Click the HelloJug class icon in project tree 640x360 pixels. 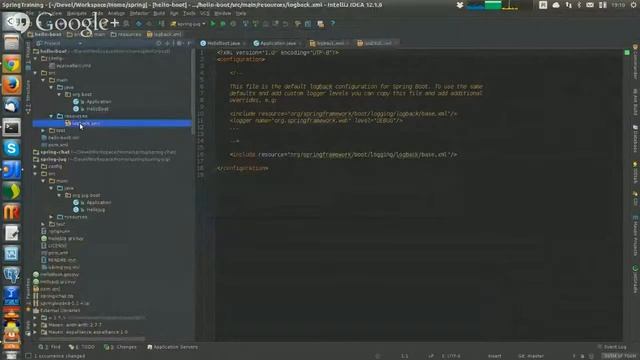(76, 210)
